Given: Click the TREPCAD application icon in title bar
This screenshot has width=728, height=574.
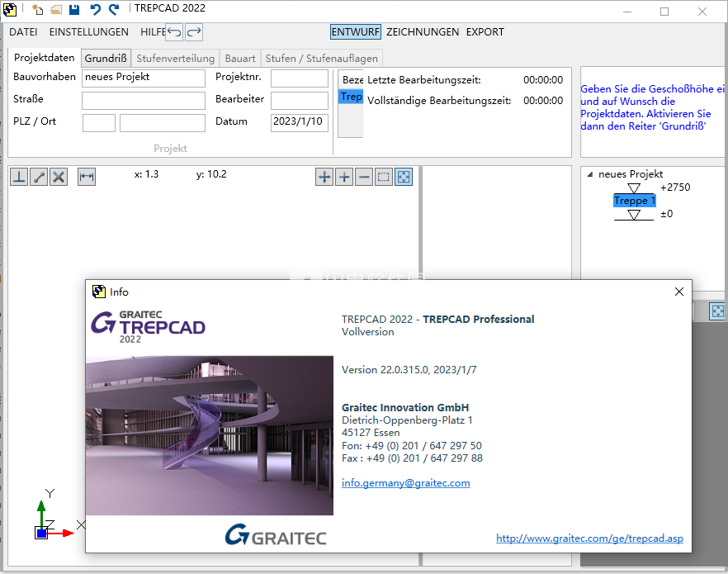Looking at the screenshot, I should pyautogui.click(x=10, y=9).
